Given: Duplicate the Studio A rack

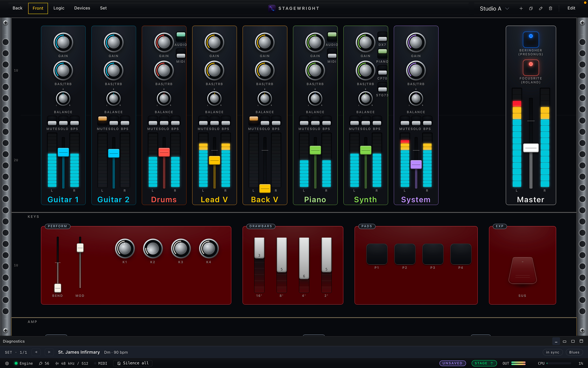Looking at the screenshot, I should [531, 8].
